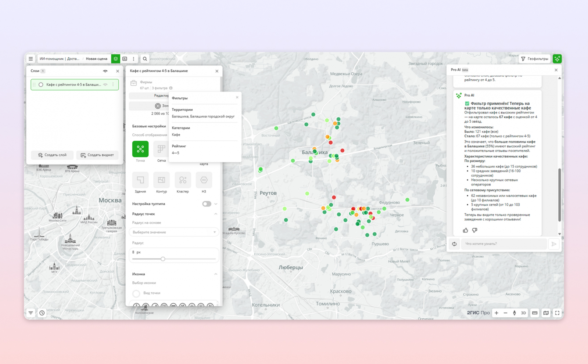This screenshot has width=588, height=364.
Task: Collapse the Иконка section
Action: [216, 274]
